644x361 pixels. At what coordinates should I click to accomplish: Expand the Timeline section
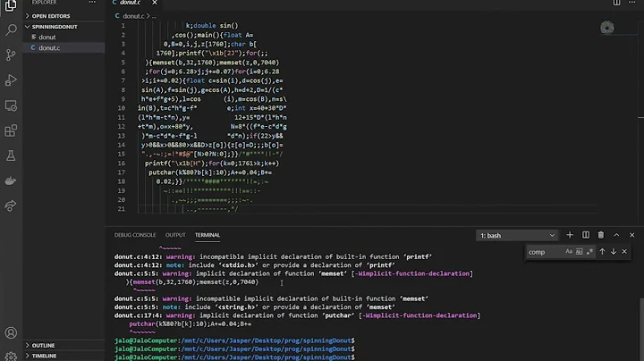click(x=64, y=356)
